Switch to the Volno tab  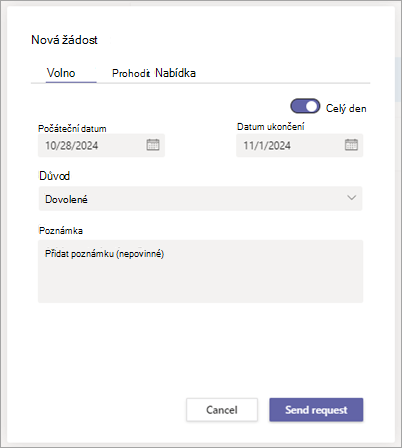pos(61,73)
